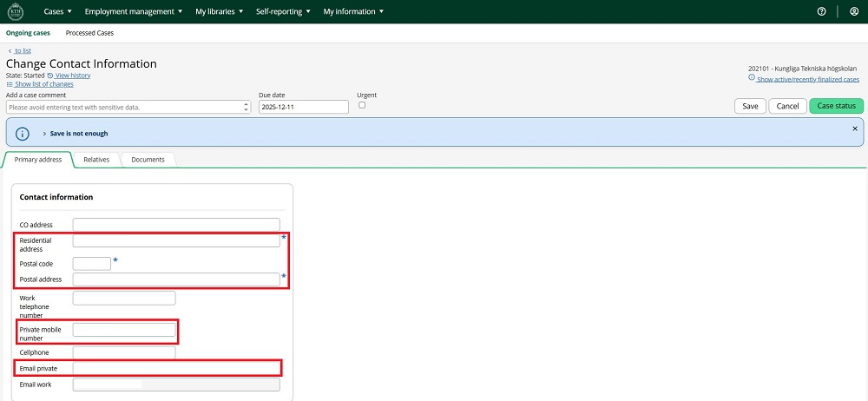868x401 pixels.
Task: Click the list icon beside Show list of changes
Action: pyautogui.click(x=10, y=84)
